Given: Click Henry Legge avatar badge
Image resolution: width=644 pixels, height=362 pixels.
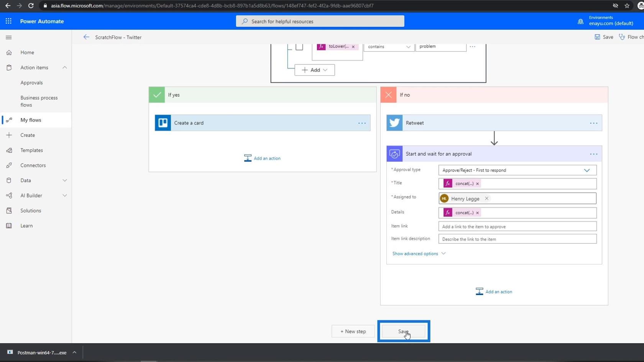Looking at the screenshot, I should 444,198.
